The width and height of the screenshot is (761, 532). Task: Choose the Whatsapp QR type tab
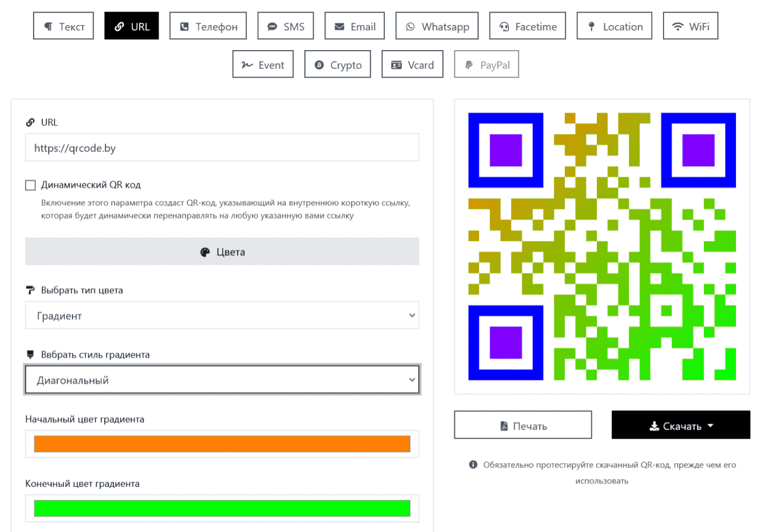pos(437,26)
